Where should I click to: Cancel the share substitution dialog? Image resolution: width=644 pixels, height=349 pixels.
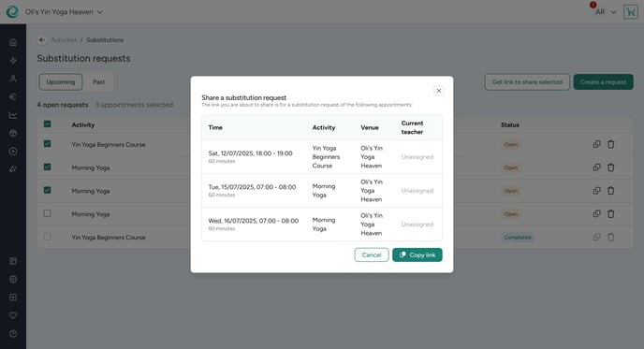click(x=372, y=255)
